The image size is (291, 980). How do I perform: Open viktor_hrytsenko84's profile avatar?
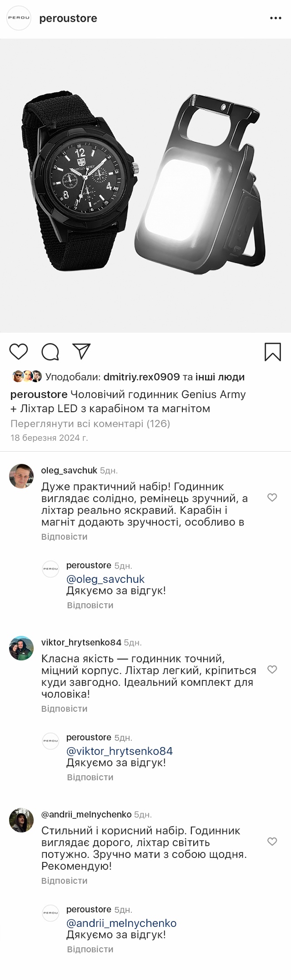click(21, 648)
